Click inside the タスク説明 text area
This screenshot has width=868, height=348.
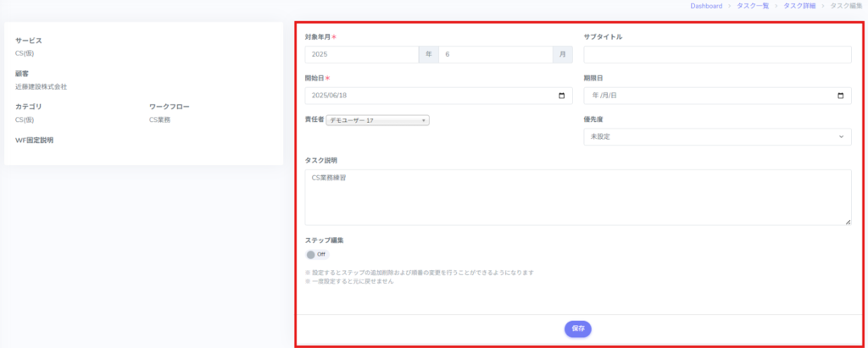pos(578,197)
